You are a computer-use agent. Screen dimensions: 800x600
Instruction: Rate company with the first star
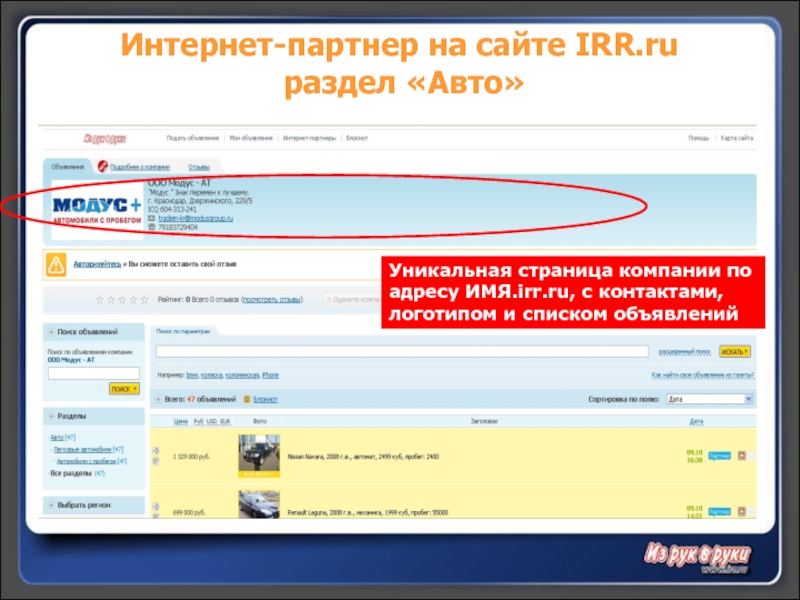click(x=99, y=299)
